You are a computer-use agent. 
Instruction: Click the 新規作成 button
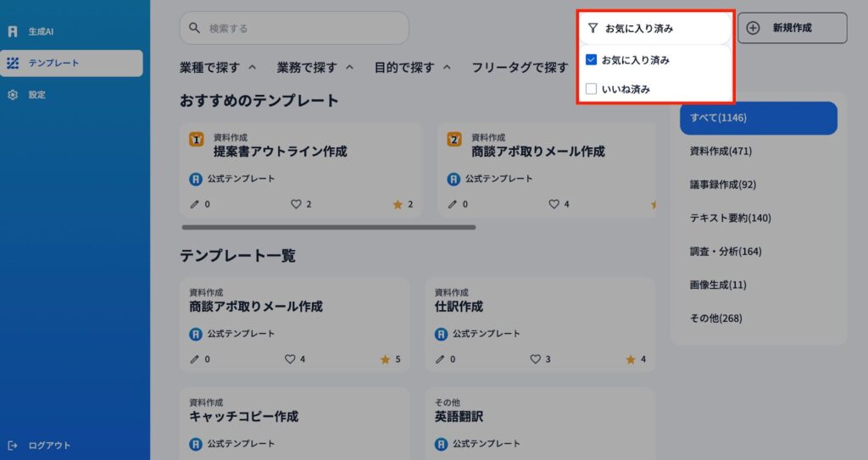(x=792, y=28)
